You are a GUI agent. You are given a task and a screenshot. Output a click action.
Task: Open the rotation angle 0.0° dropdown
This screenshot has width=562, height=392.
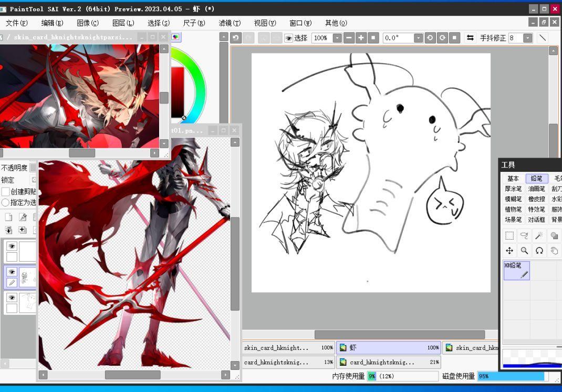pyautogui.click(x=418, y=38)
